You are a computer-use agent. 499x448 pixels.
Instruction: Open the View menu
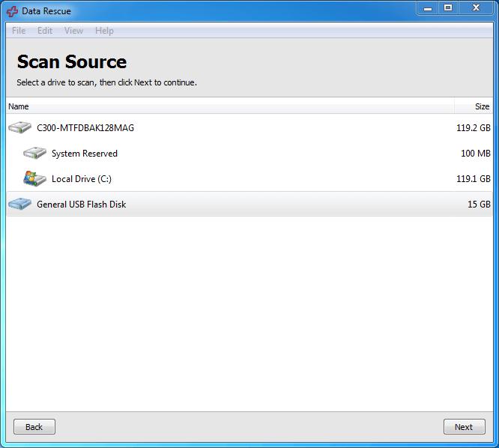point(73,31)
